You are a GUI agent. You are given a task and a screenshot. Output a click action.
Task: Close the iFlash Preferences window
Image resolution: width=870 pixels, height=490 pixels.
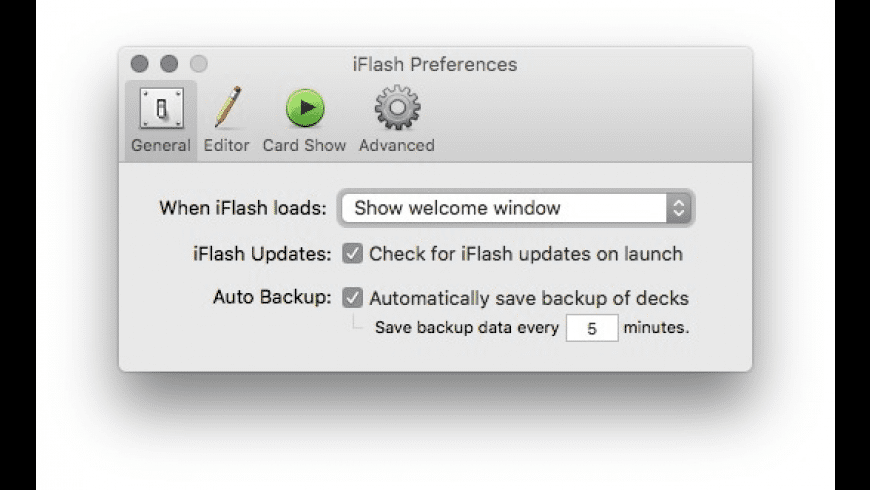click(x=140, y=65)
